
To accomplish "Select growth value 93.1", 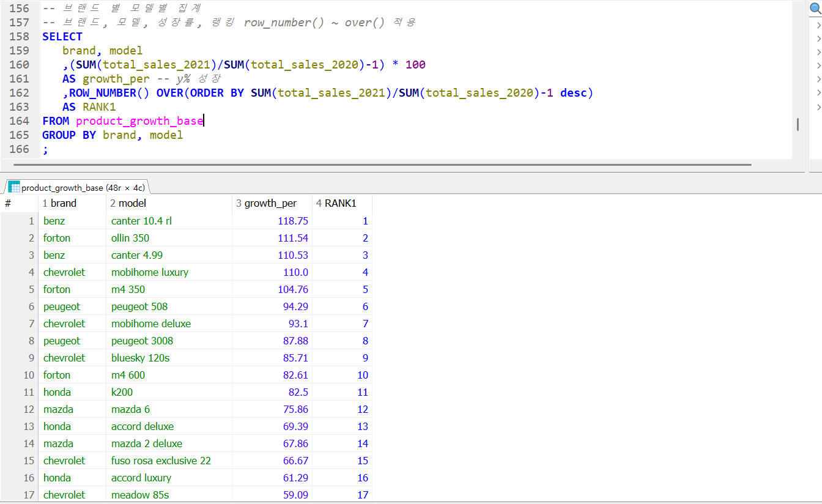I will [272, 324].
